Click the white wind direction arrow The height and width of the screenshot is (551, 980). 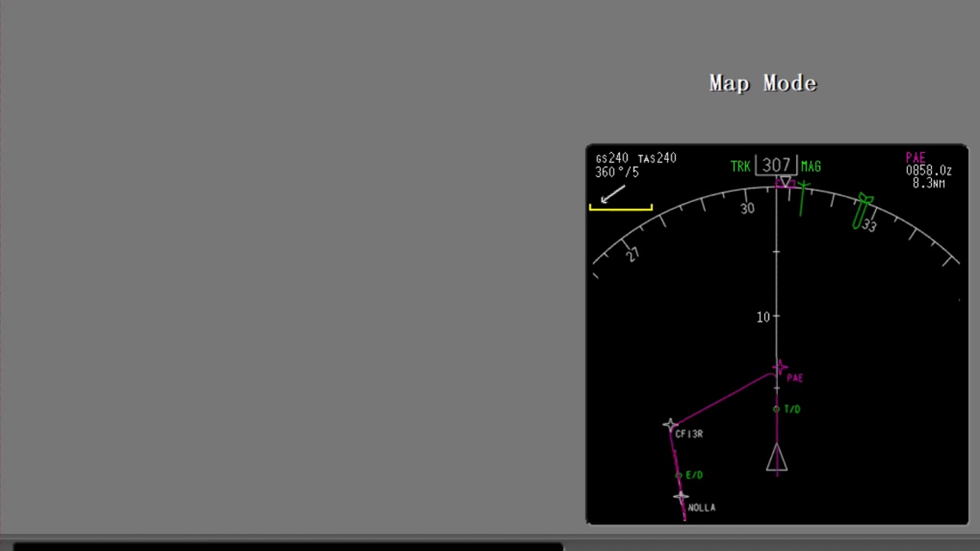click(x=613, y=194)
